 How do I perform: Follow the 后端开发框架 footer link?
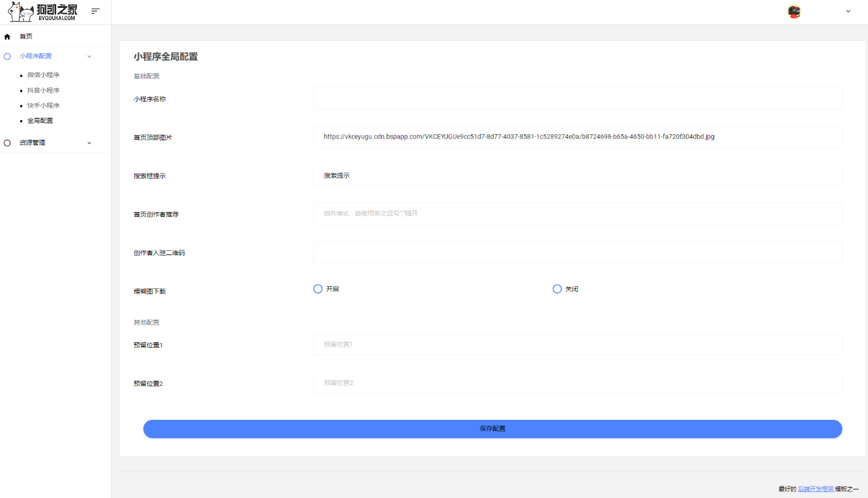click(815, 489)
